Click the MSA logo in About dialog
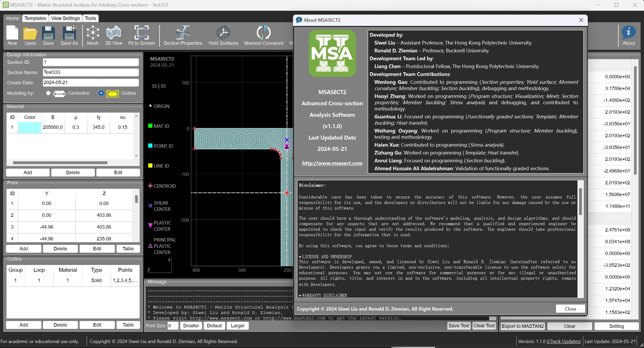The image size is (644, 348). [332, 53]
